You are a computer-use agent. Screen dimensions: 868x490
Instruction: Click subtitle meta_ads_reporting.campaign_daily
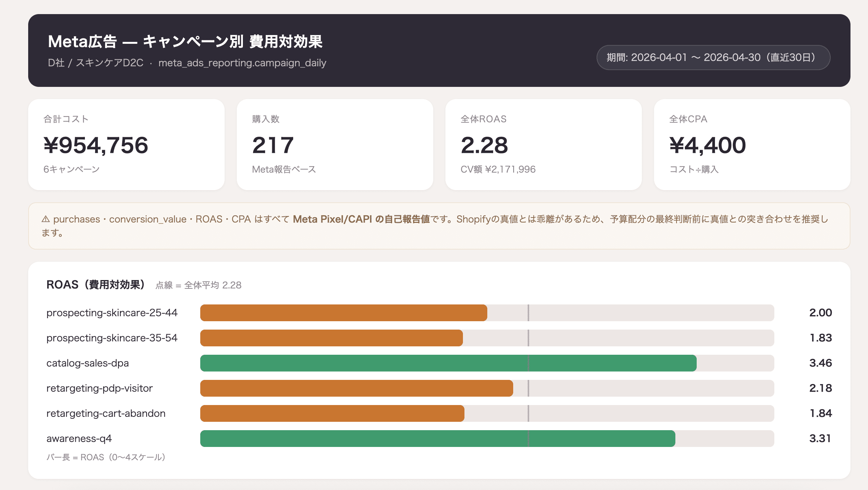click(x=242, y=63)
